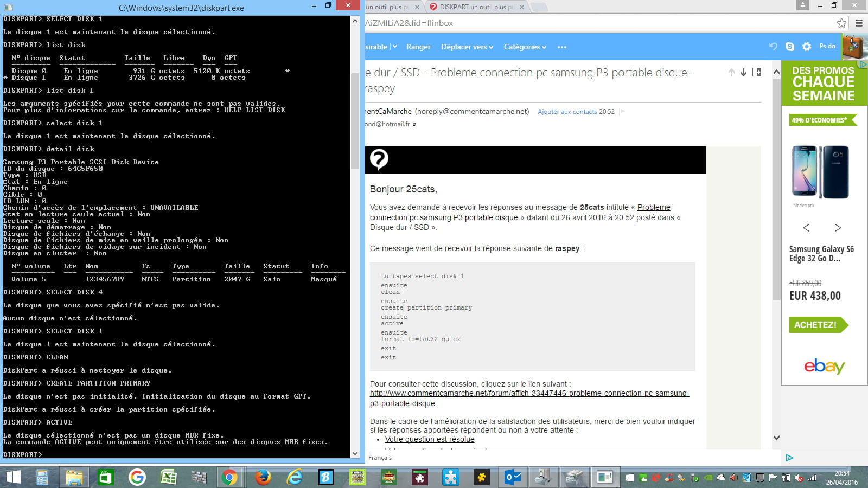Show the next eBay ad product
Image resolution: width=868 pixels, height=488 pixels.
pos(838,228)
